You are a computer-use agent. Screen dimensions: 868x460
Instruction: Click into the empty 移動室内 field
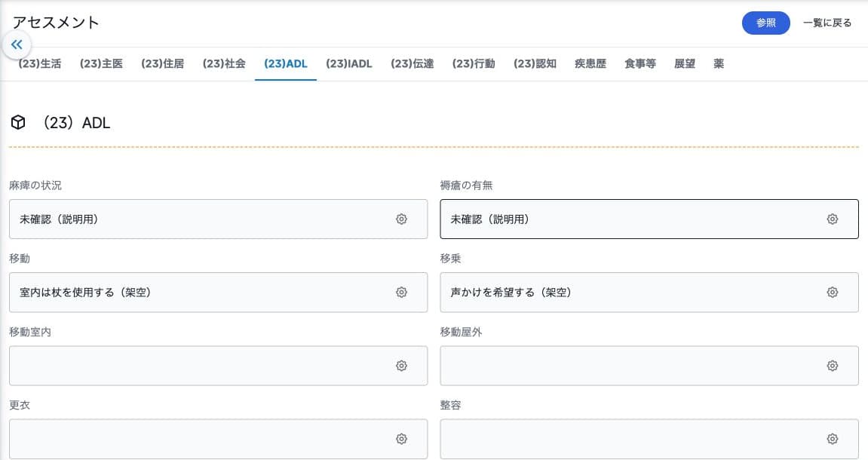pos(218,366)
